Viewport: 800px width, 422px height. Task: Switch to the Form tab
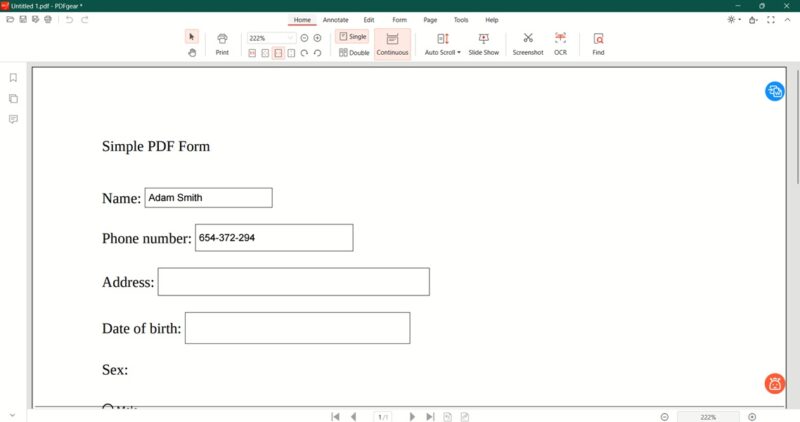(399, 20)
